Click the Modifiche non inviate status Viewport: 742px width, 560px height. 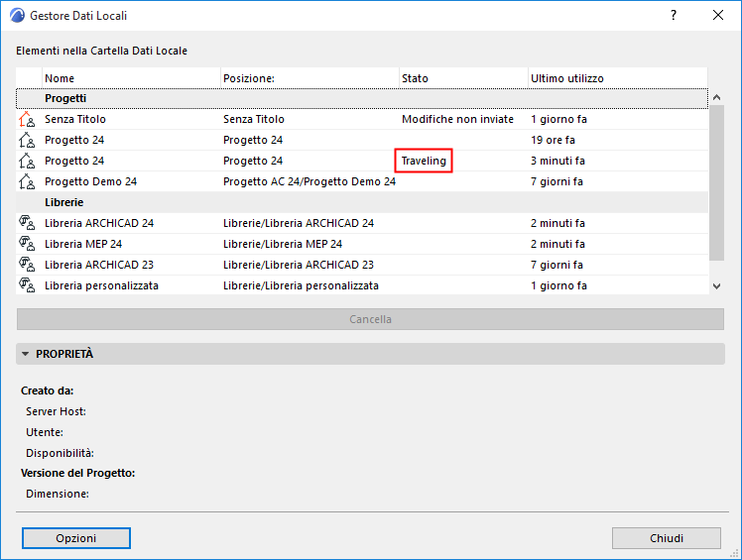click(457, 119)
